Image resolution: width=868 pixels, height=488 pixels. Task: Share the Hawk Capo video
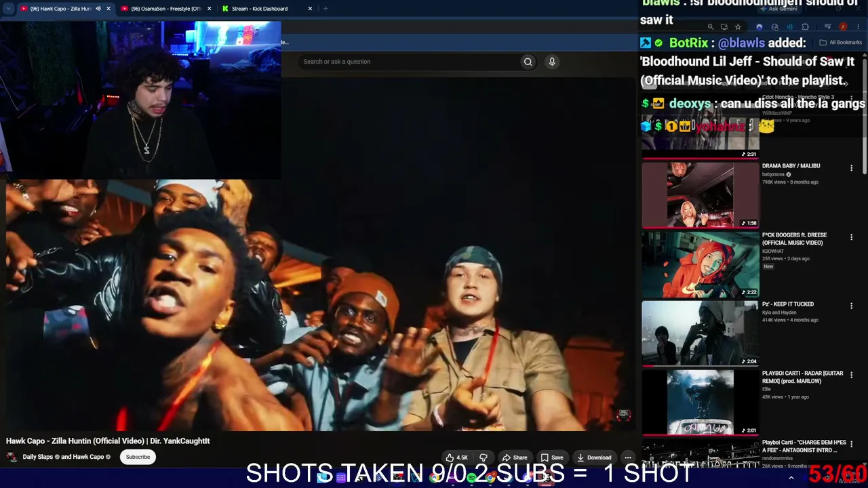pyautogui.click(x=515, y=457)
